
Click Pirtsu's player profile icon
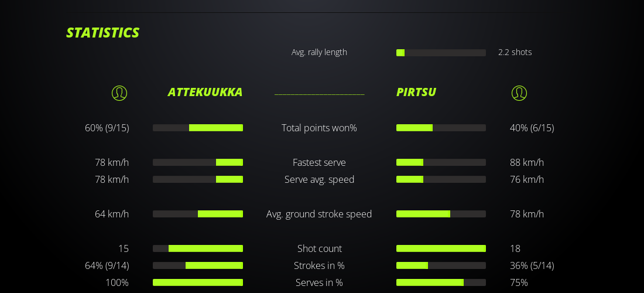coord(519,93)
